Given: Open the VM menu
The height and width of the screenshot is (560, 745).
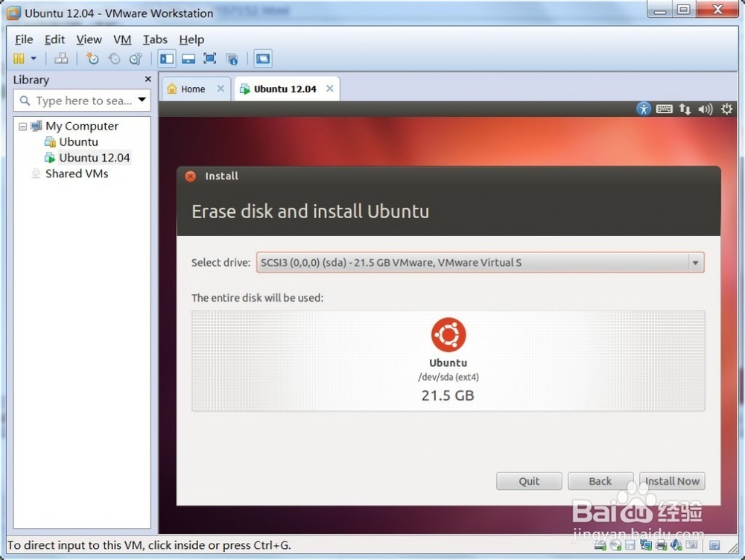Looking at the screenshot, I should point(122,39).
